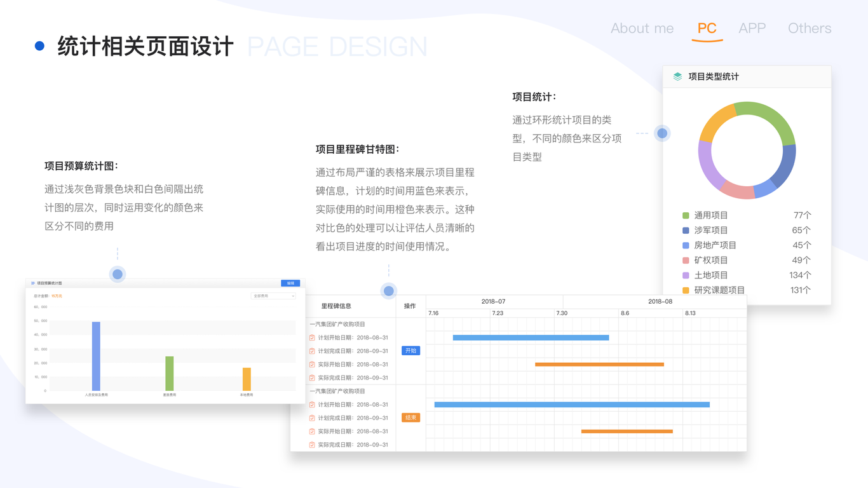
Task: Select the PC navigation tab
Action: 707,28
